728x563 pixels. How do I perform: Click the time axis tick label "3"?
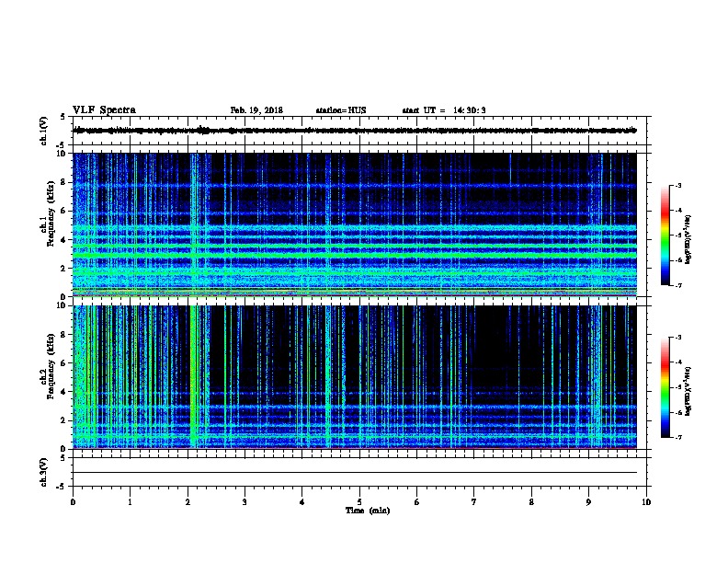(x=245, y=501)
